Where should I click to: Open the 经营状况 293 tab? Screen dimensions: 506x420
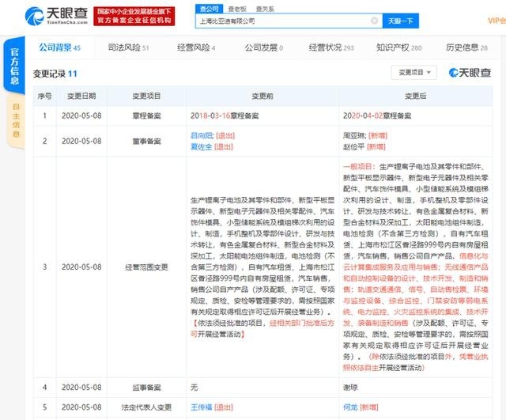click(x=331, y=47)
